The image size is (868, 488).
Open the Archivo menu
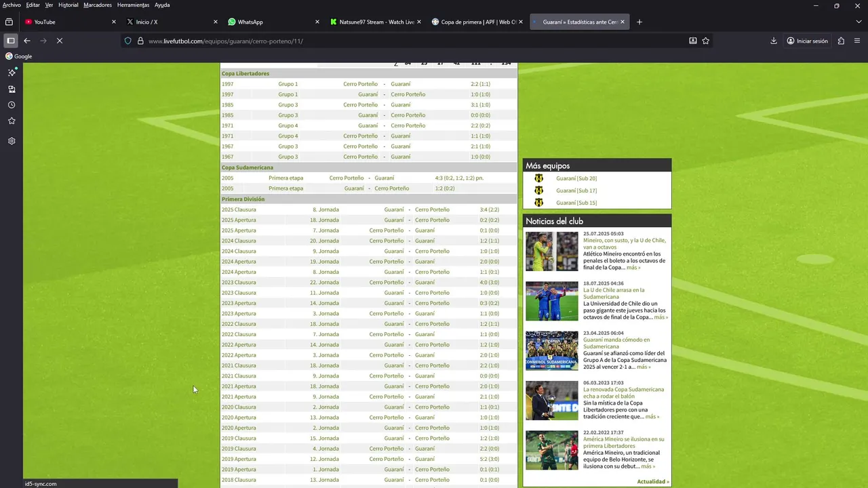tap(12, 5)
